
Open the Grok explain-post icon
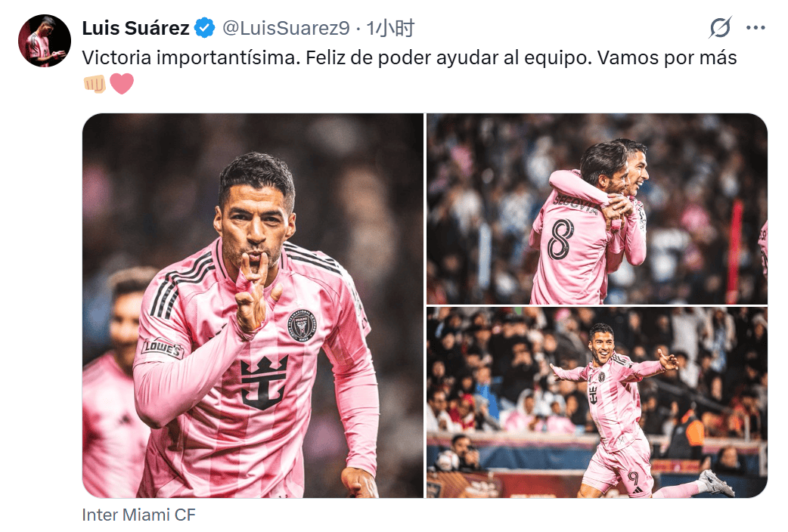720,28
